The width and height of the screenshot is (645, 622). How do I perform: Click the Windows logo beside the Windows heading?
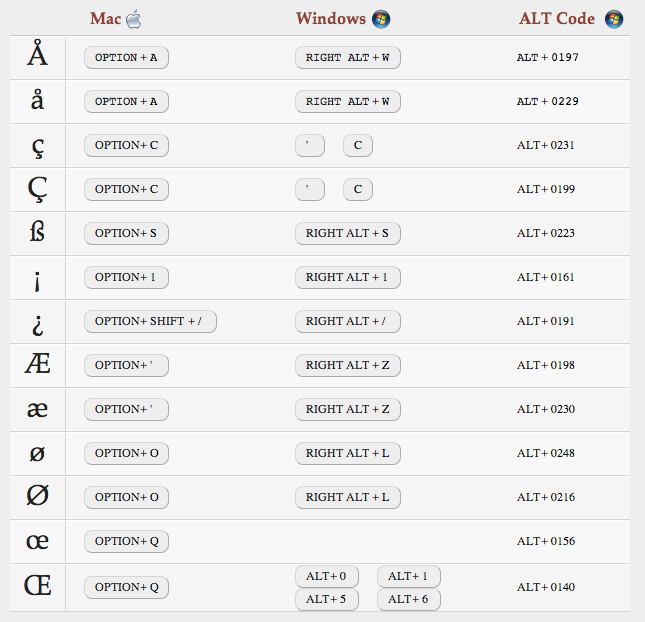click(x=380, y=19)
